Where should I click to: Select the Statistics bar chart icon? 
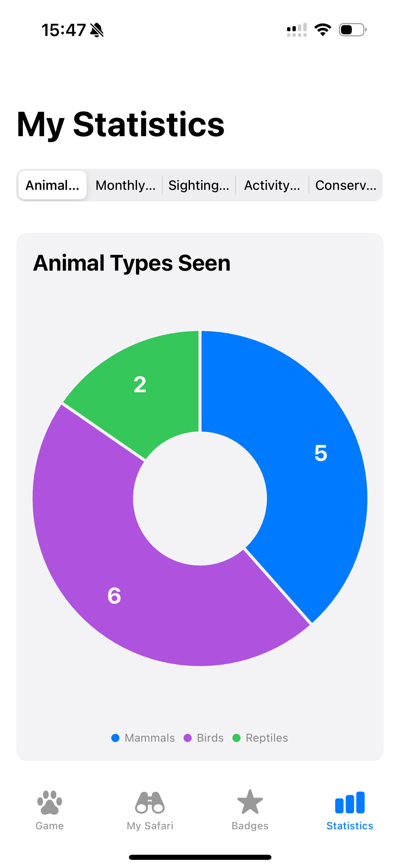(x=350, y=802)
